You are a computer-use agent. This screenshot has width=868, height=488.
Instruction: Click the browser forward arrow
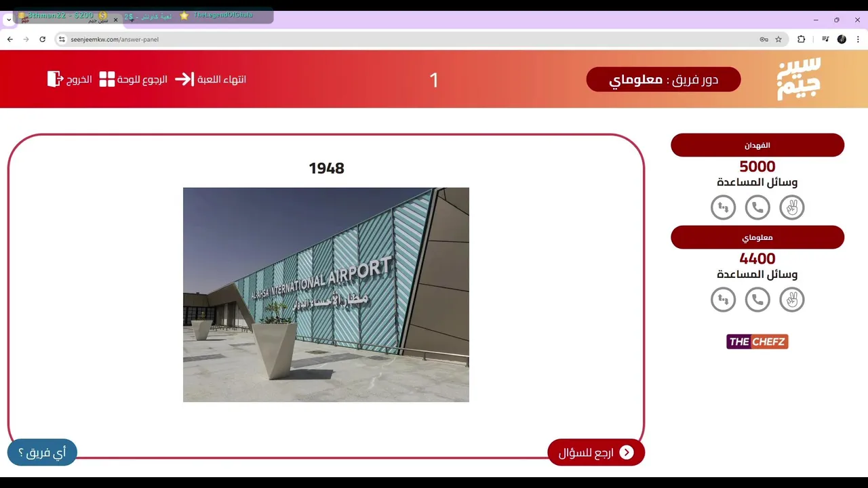click(26, 39)
